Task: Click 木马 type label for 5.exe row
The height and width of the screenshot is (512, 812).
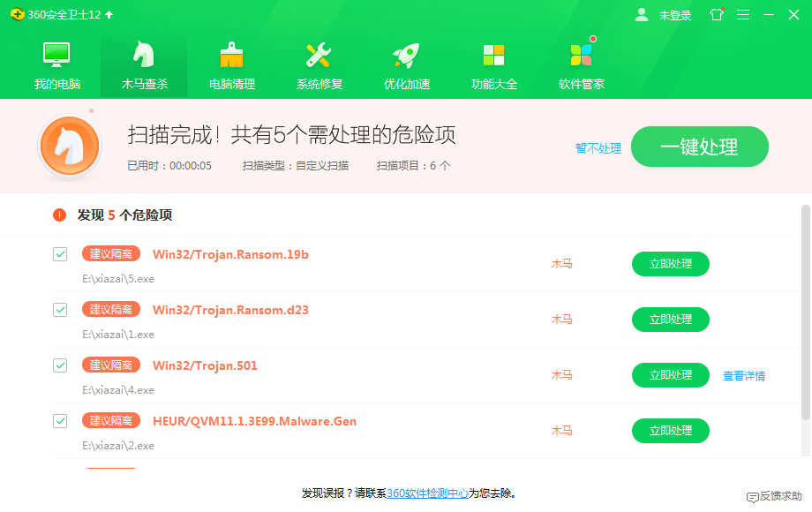Action: coord(562,264)
